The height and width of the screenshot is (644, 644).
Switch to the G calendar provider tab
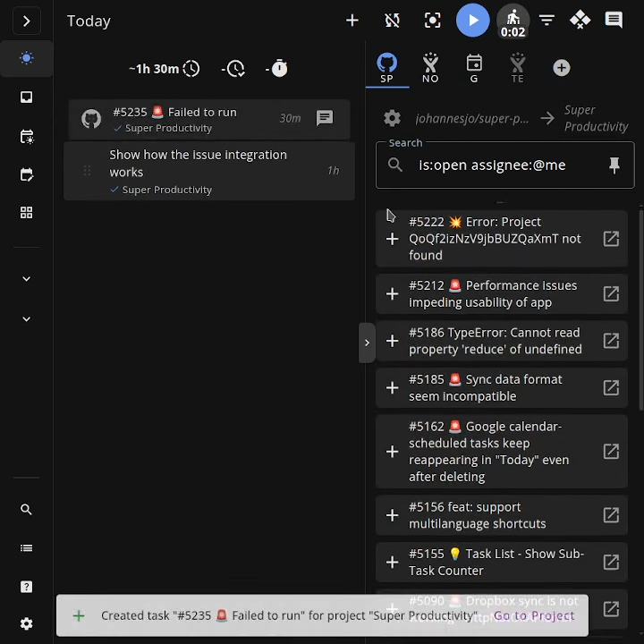point(474,68)
